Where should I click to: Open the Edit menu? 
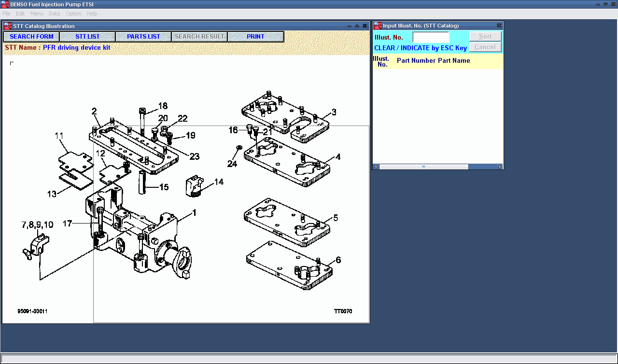20,14
